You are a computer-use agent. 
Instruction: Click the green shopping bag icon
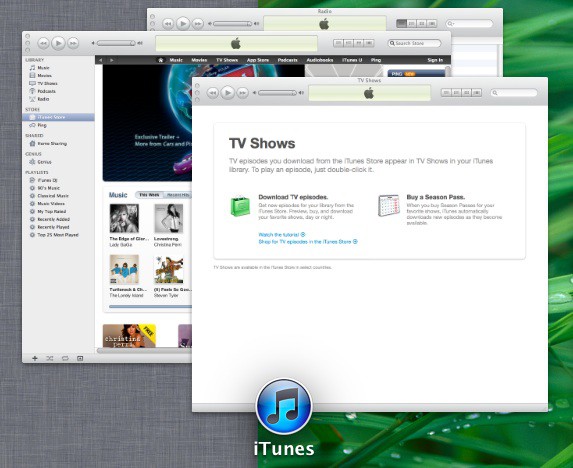pyautogui.click(x=240, y=206)
